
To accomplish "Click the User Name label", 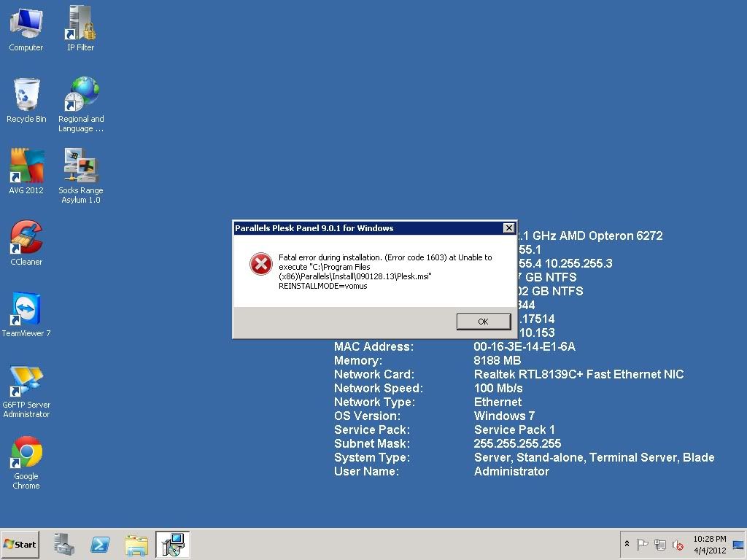I will click(x=367, y=472).
